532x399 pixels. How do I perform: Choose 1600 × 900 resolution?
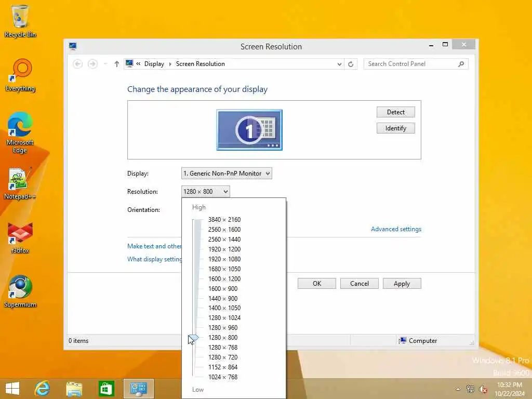point(223,288)
